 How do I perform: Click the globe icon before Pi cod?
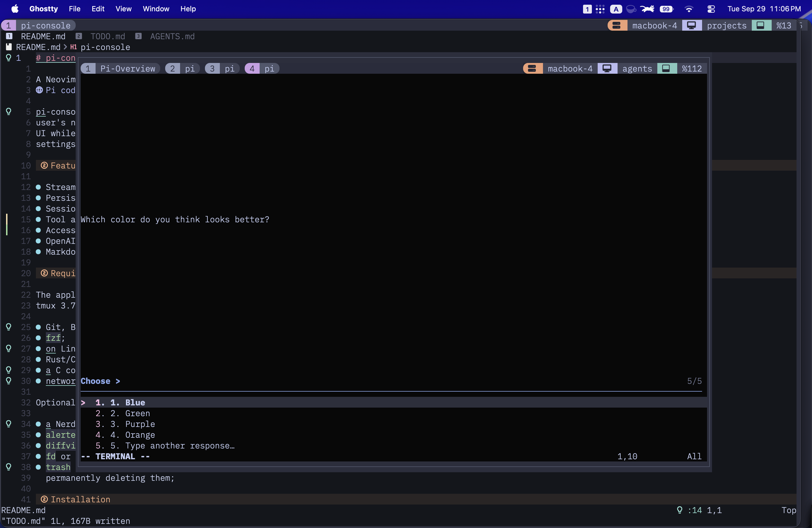click(x=39, y=90)
